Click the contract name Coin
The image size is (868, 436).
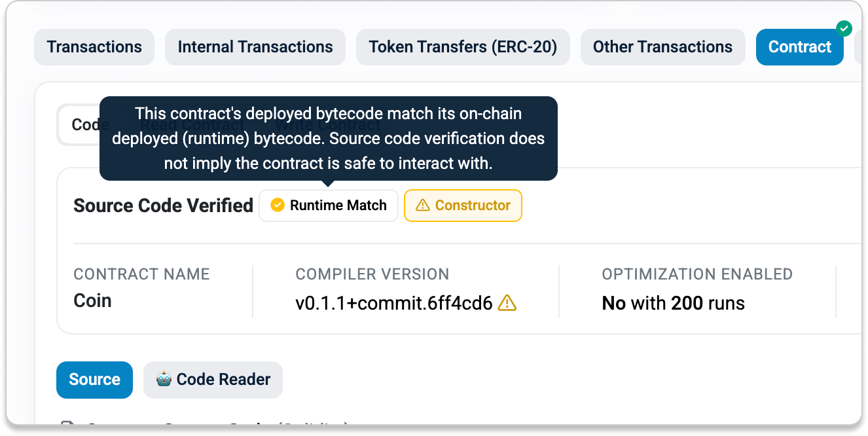tap(92, 301)
